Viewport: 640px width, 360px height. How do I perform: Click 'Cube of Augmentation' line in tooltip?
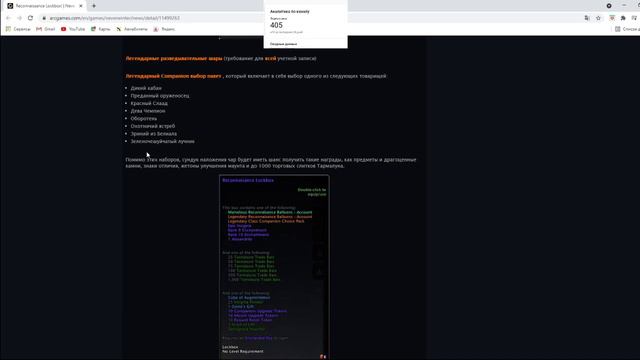tap(249, 298)
